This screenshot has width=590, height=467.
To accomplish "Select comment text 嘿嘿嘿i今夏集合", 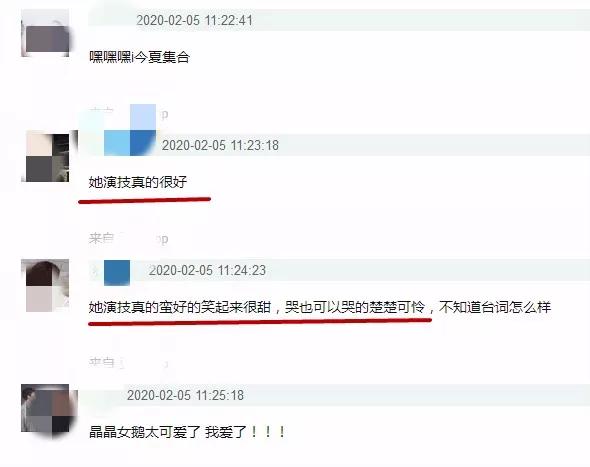I will [x=139, y=57].
